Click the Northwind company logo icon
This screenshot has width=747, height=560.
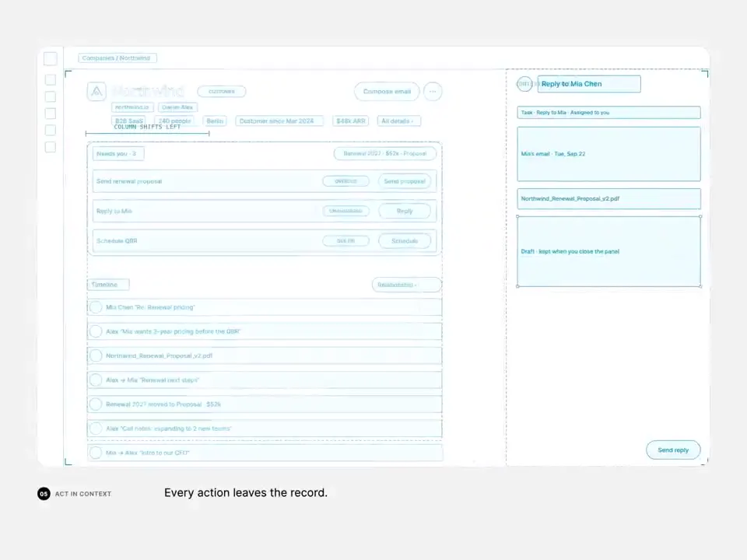[96, 91]
